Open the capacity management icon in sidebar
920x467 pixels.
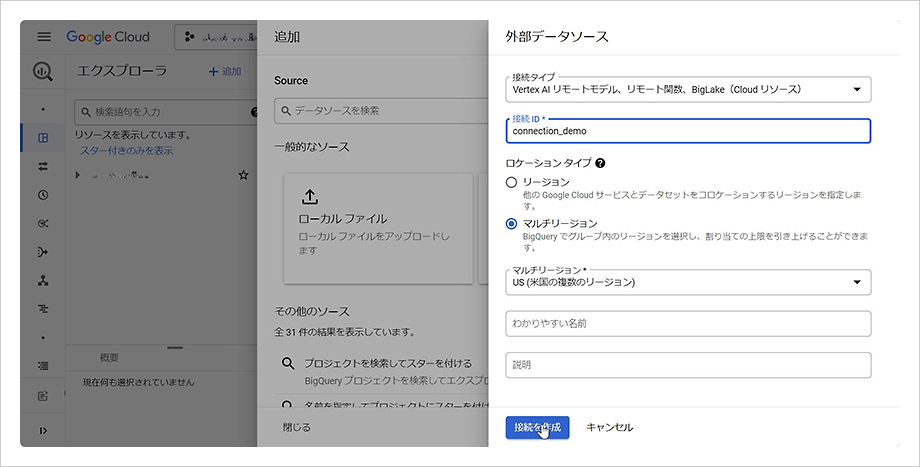point(43,309)
